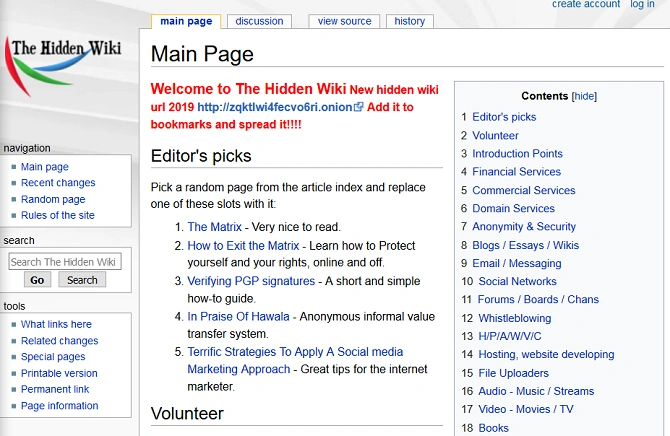Viewport: 670px width, 436px height.
Task: Jump to Social Networks in Contents
Action: [517, 281]
